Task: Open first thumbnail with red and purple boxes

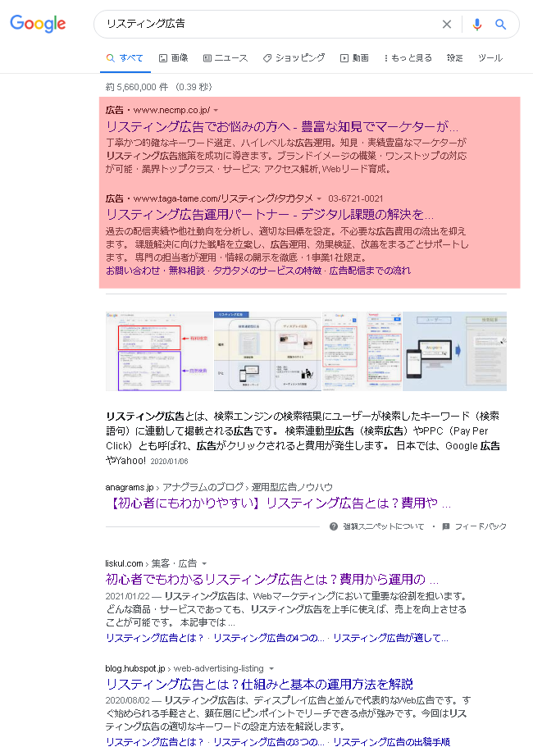Action: (x=159, y=351)
